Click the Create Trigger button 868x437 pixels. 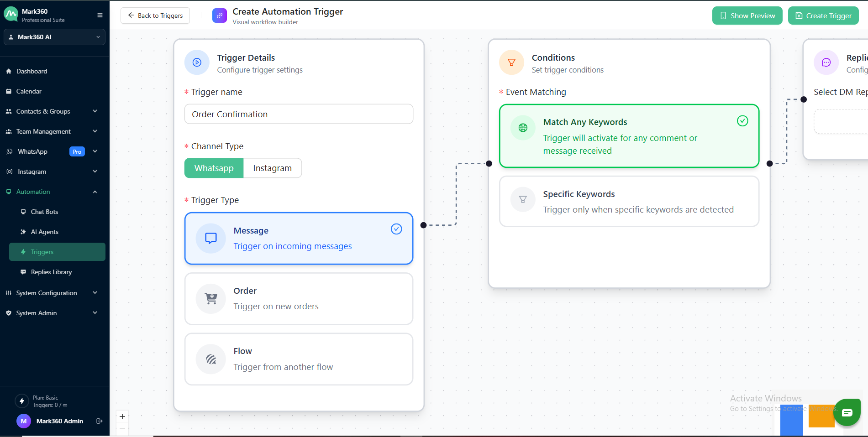pos(823,16)
